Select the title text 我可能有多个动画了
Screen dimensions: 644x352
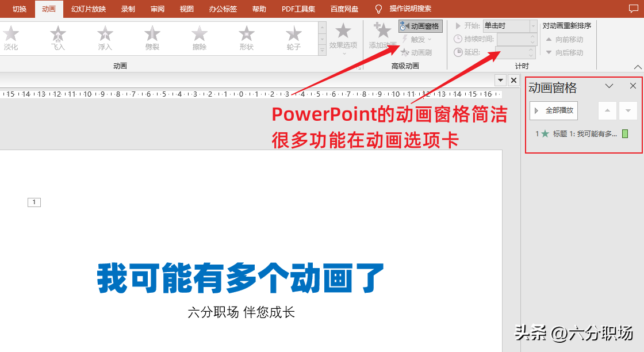tap(241, 278)
